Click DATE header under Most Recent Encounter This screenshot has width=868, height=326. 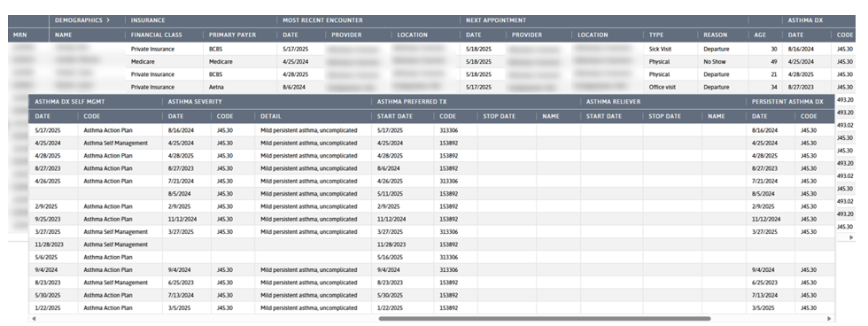[291, 35]
